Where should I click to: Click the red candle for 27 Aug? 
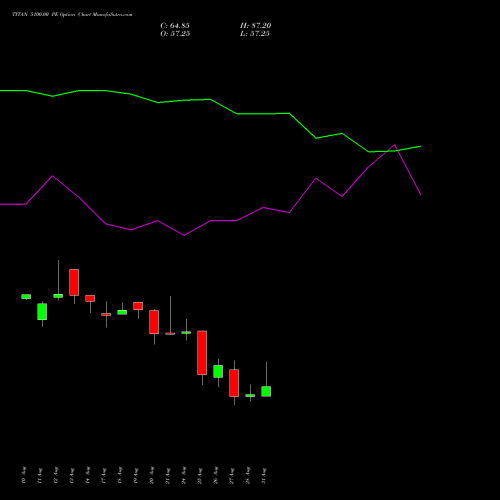click(234, 383)
